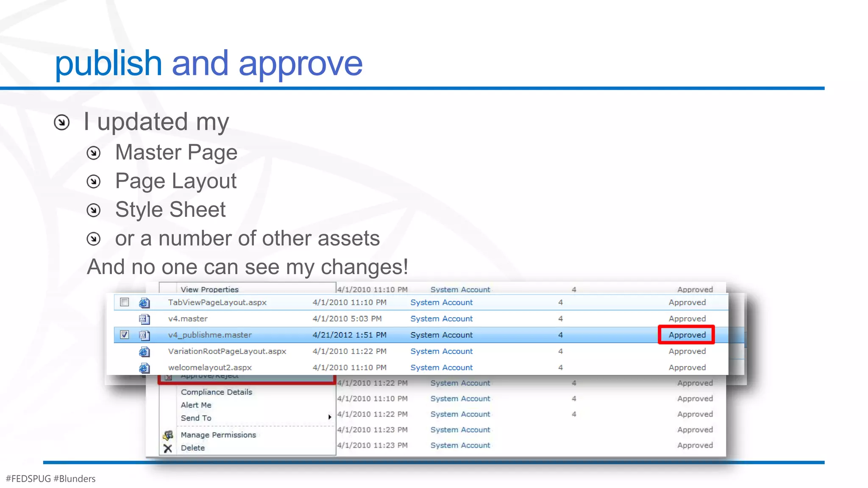
Task: Open View Properties menu entry
Action: [x=209, y=289]
